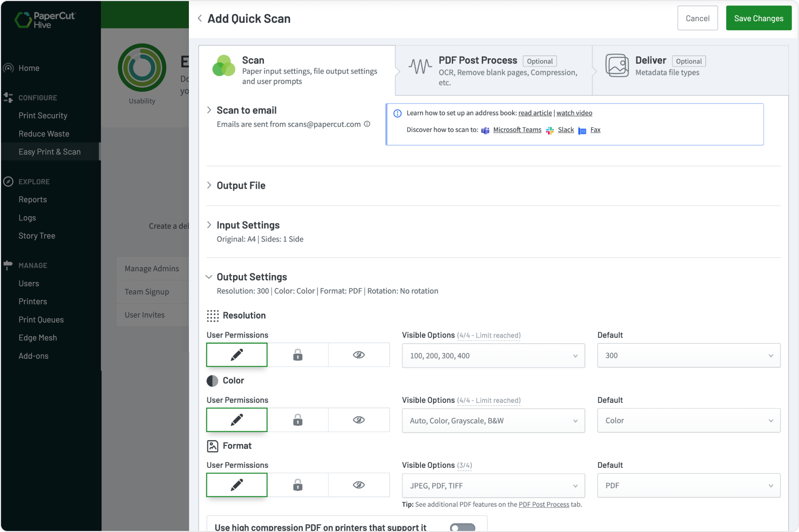Viewport: 799px width, 532px height.
Task: Click the half-circle Color section swatch
Action: pos(212,380)
